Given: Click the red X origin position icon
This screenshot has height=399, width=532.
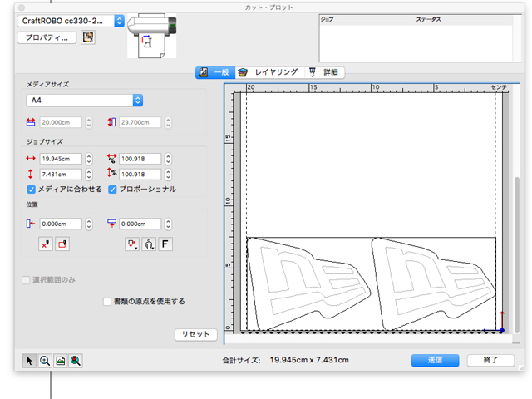Looking at the screenshot, I should tap(47, 244).
